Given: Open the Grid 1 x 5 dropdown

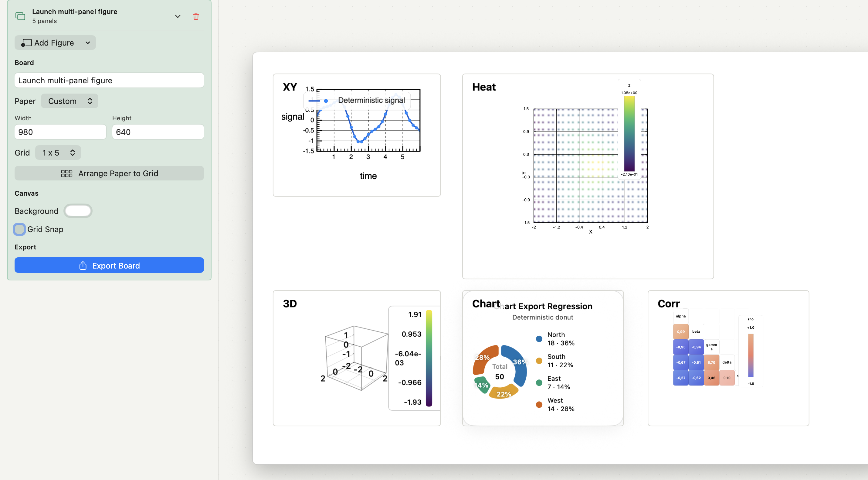Looking at the screenshot, I should [58, 153].
